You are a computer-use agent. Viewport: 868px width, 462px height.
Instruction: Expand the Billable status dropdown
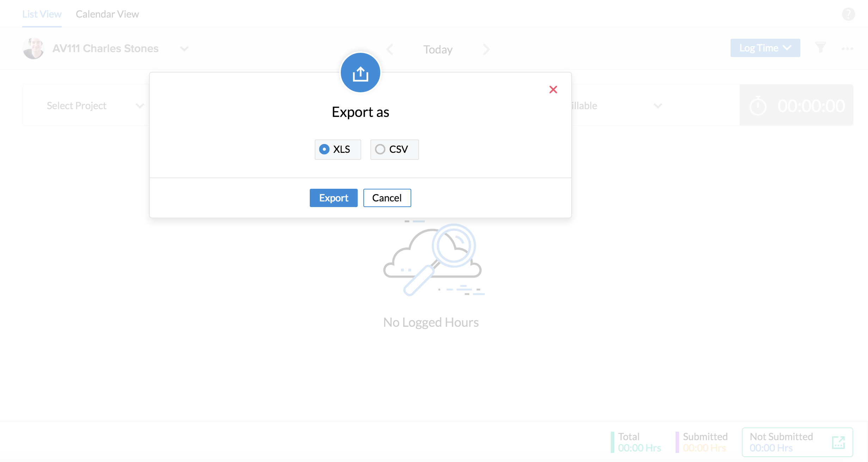tap(657, 106)
